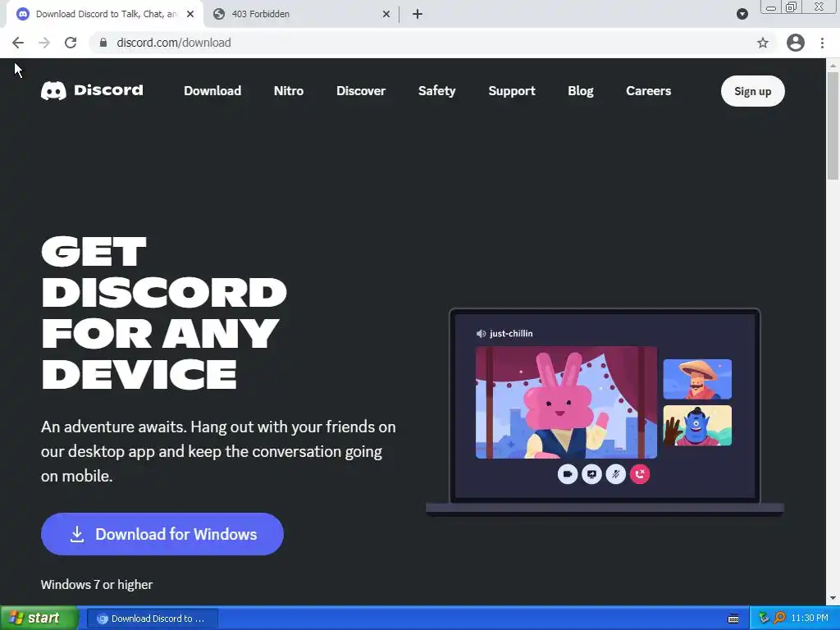The height and width of the screenshot is (630, 840).
Task: Open the tab search dropdown arrow
Action: point(742,14)
